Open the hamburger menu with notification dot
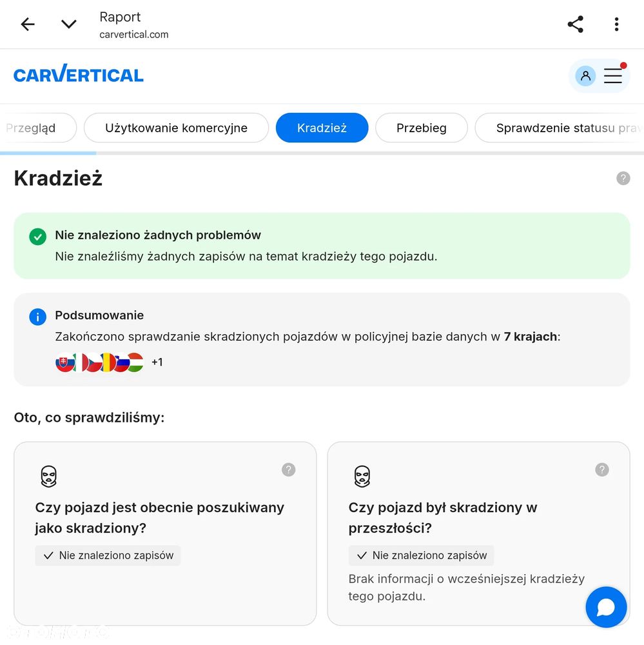Viewport: 644px width, 645px height. coord(613,75)
